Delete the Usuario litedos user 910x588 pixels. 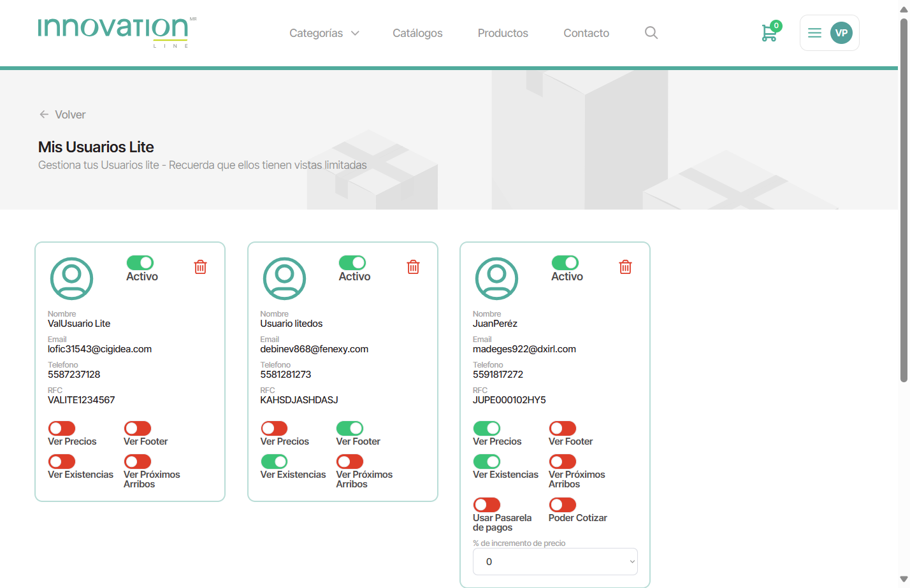pos(413,267)
